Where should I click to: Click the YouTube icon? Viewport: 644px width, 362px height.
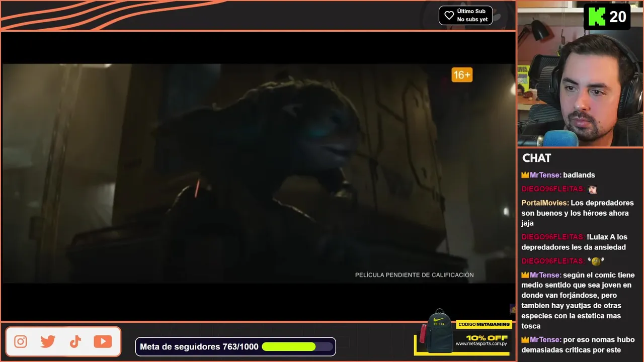[x=103, y=342]
